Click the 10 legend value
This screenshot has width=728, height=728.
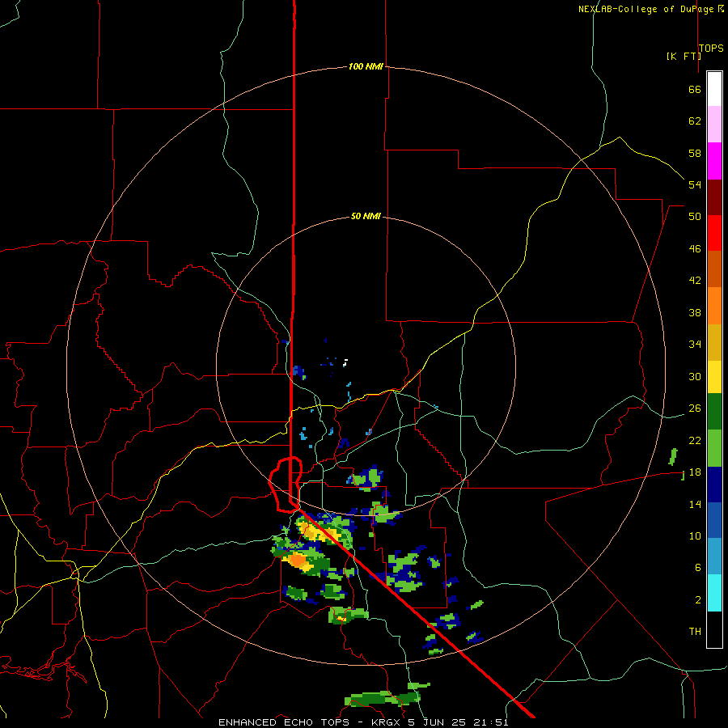pyautogui.click(x=695, y=535)
